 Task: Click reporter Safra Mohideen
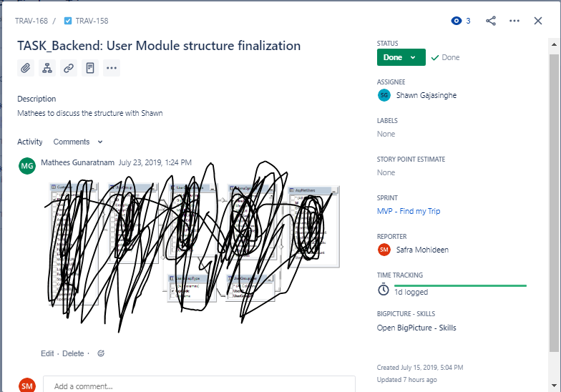point(422,250)
